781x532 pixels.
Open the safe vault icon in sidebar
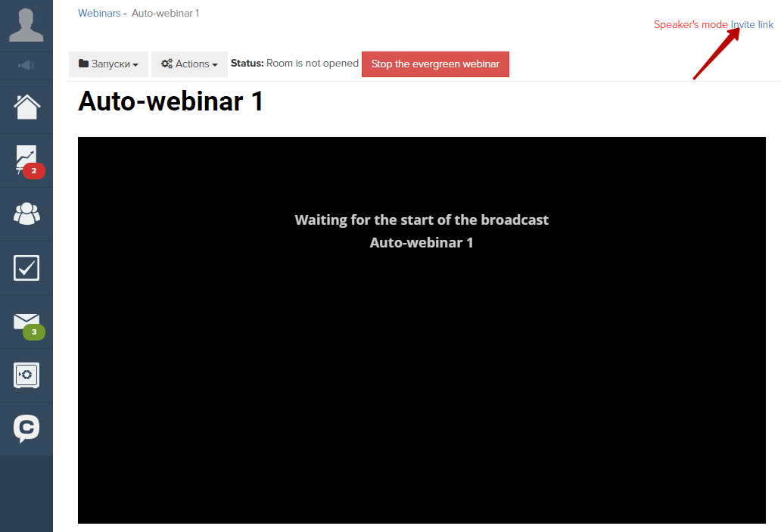(26, 375)
